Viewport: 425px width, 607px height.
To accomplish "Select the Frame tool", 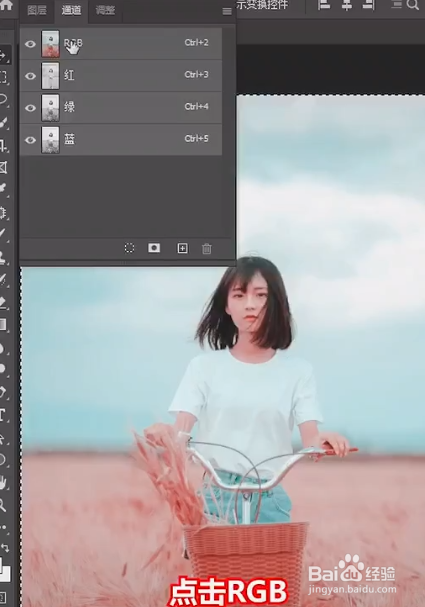I will 3,167.
